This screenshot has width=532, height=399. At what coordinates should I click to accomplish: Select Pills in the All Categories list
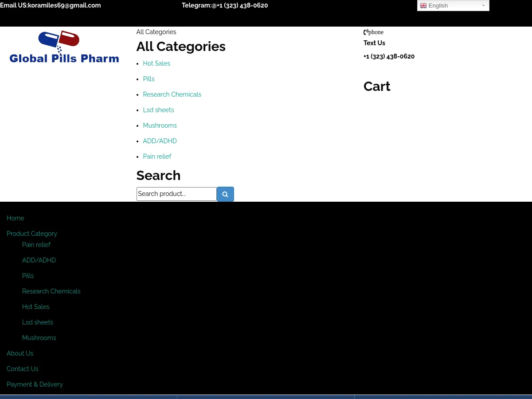coord(149,79)
